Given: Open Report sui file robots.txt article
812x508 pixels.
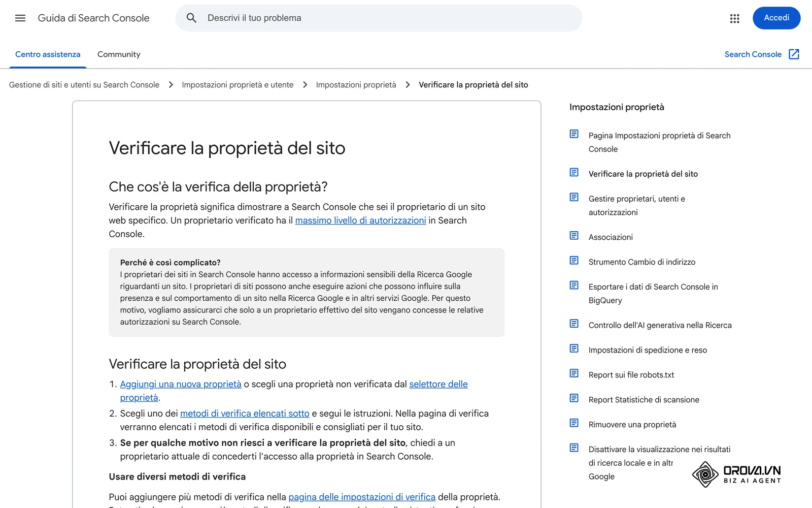Looking at the screenshot, I should [631, 375].
